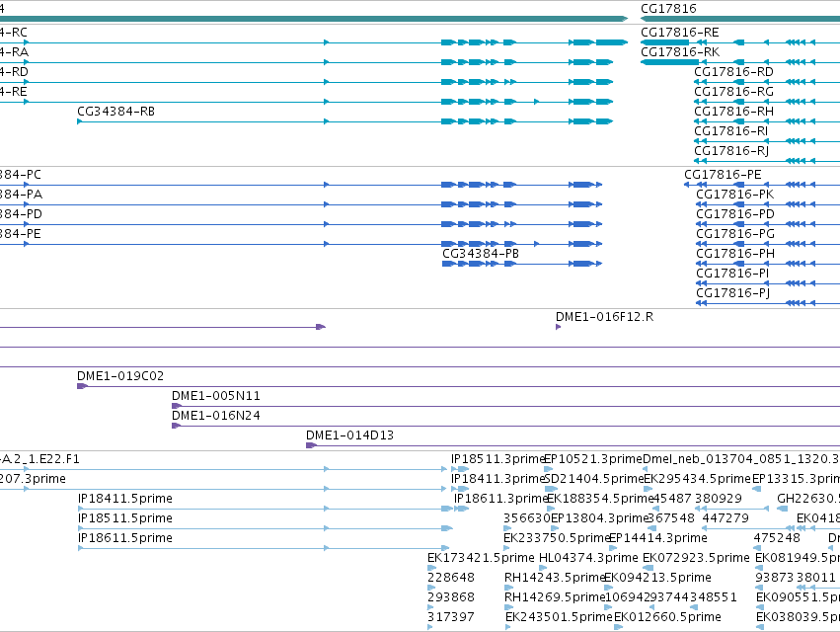
Task: Click the DME1-019C02 purple clone start marker
Action: point(82,386)
